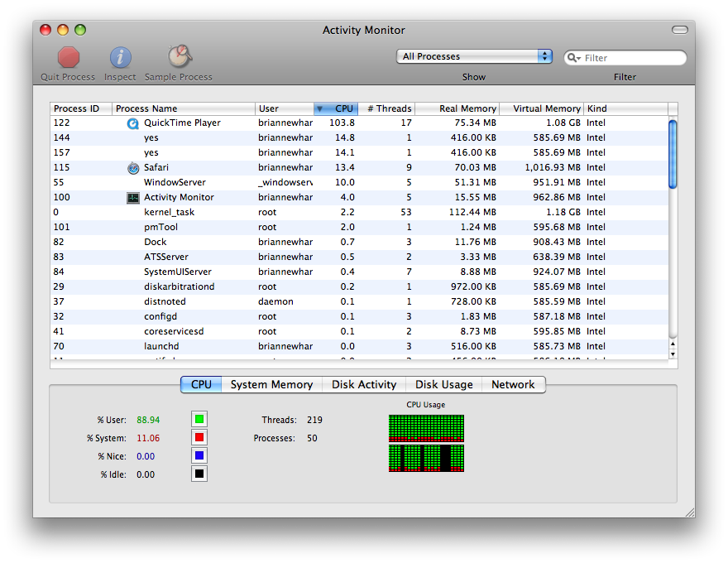Select the ATSServer process row
728x563 pixels.
[359, 257]
